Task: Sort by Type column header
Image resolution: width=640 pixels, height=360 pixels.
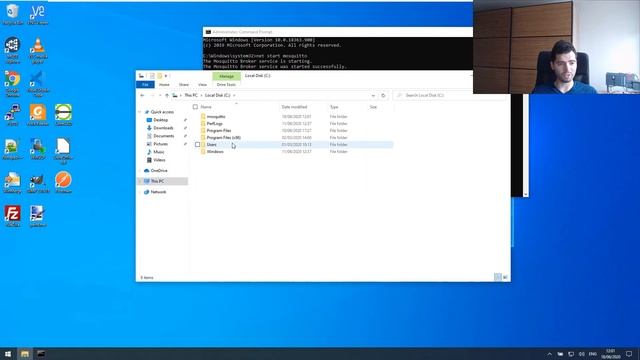Action: coord(334,107)
